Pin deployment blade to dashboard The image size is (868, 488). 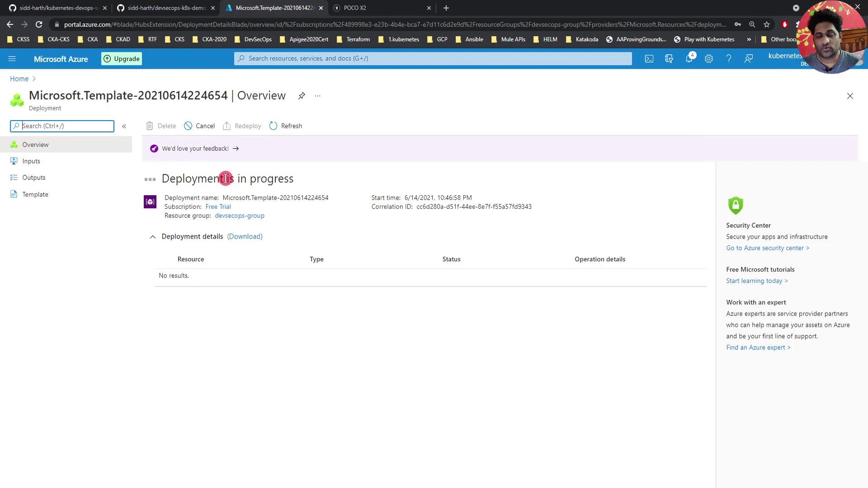click(x=302, y=96)
